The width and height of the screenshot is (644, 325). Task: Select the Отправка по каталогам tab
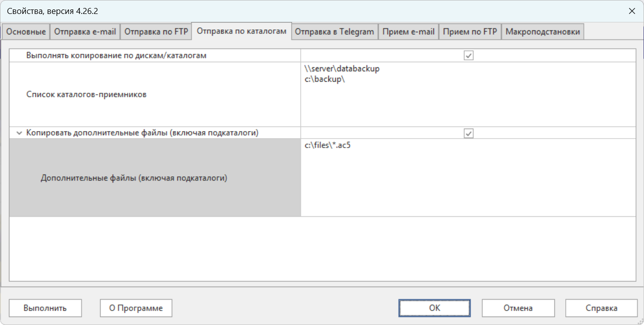242,31
